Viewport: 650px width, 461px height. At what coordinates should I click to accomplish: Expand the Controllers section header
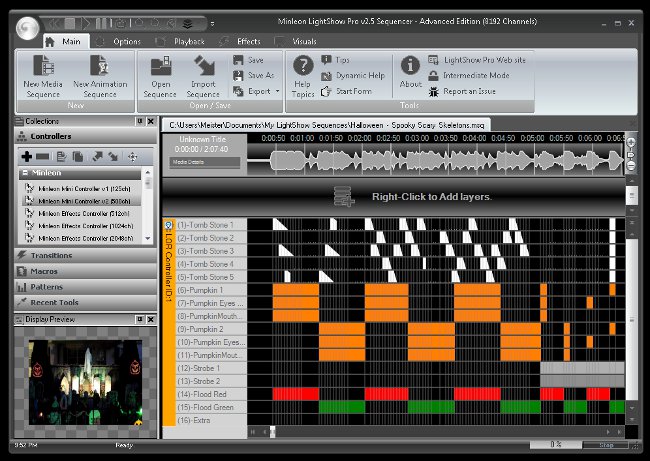point(86,136)
